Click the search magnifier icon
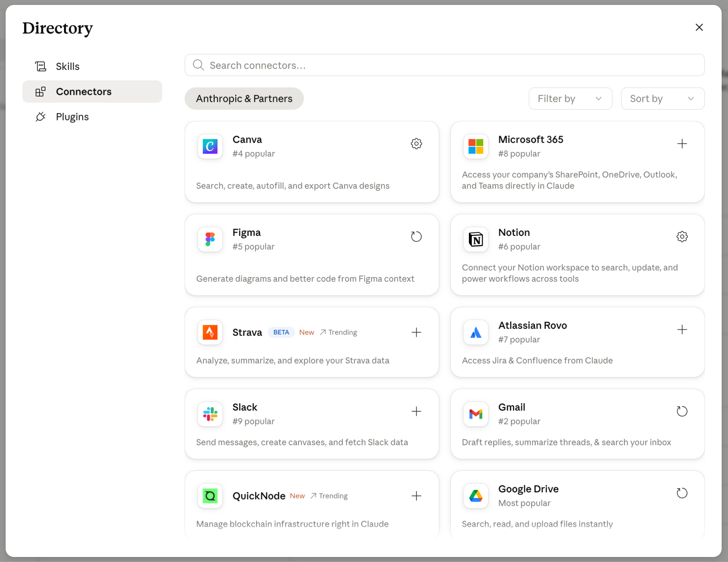728x562 pixels. pos(198,65)
